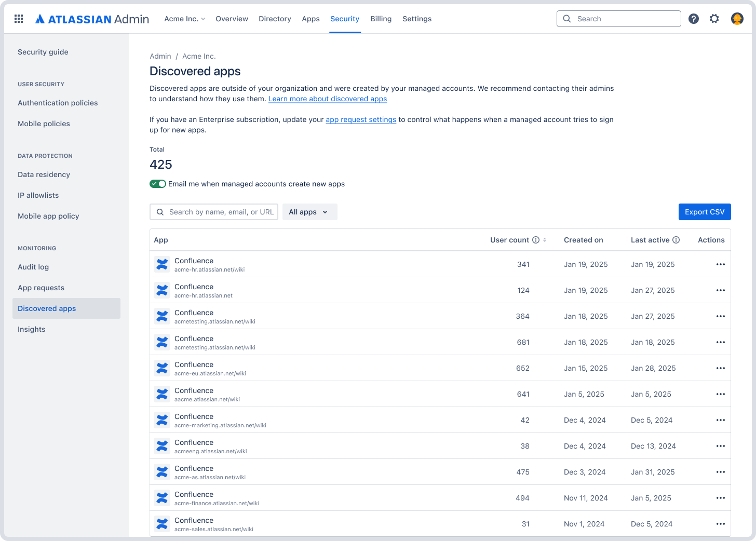Click the total count 425

point(161,165)
